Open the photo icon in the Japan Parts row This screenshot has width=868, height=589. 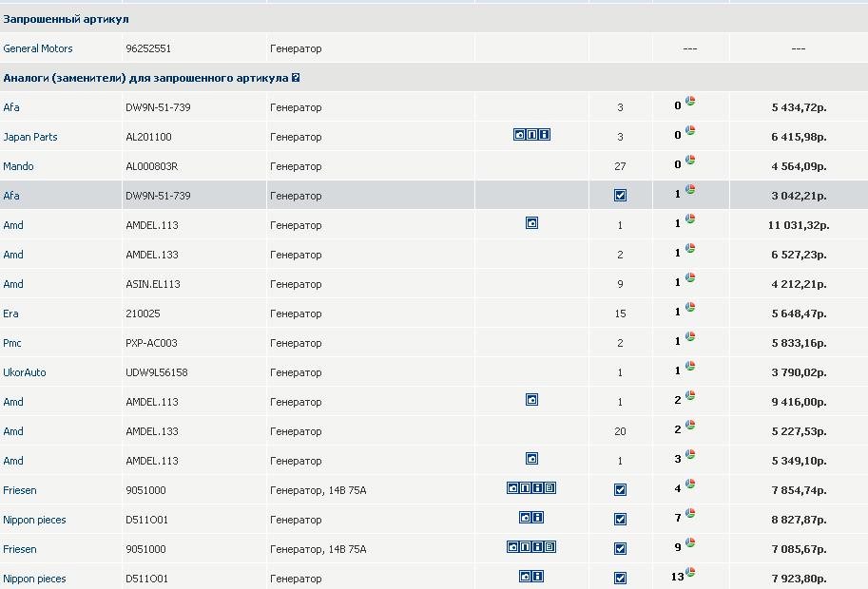519,134
